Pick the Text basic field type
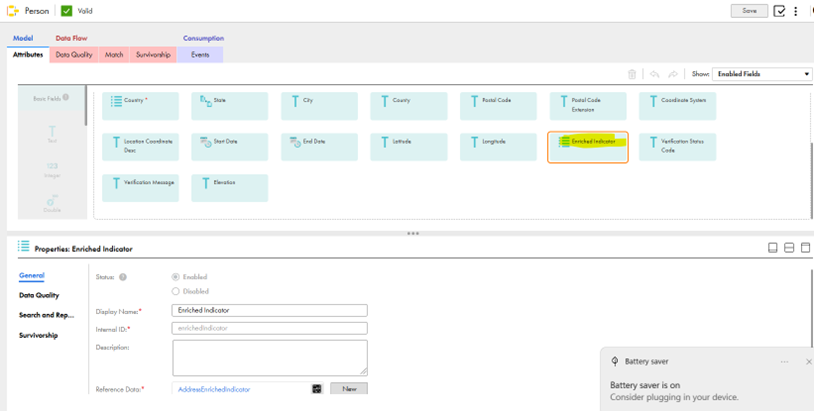Image resolution: width=814 pixels, height=411 pixels. (x=52, y=134)
